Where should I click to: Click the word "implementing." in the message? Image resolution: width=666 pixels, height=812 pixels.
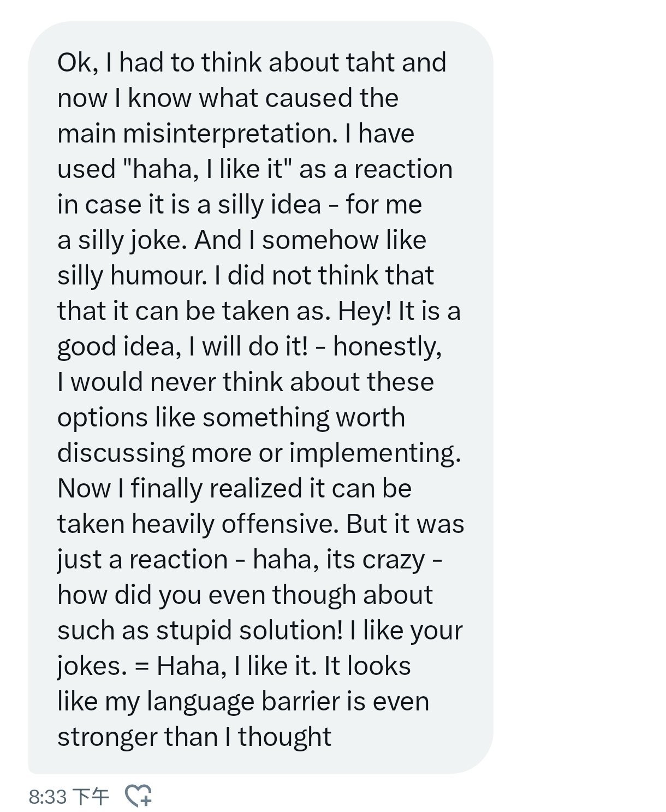pyautogui.click(x=375, y=453)
